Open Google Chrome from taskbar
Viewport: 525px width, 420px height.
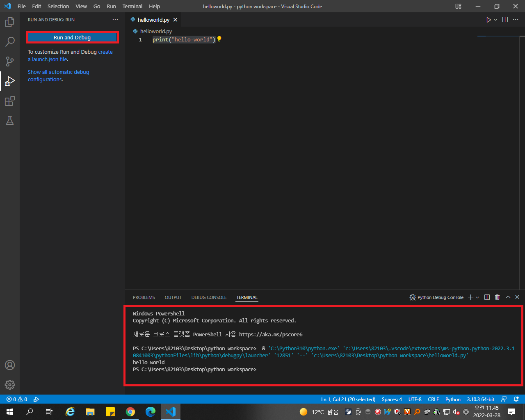point(130,412)
